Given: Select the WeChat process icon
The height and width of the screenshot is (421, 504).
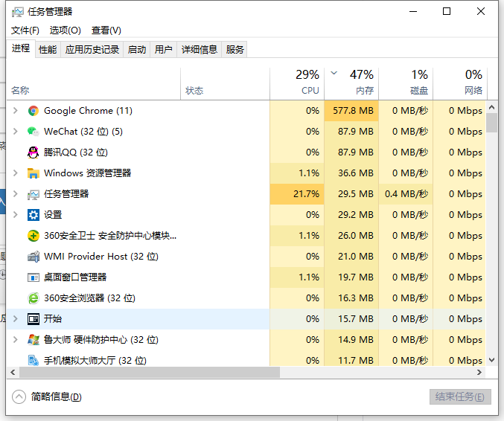Looking at the screenshot, I should (33, 132).
